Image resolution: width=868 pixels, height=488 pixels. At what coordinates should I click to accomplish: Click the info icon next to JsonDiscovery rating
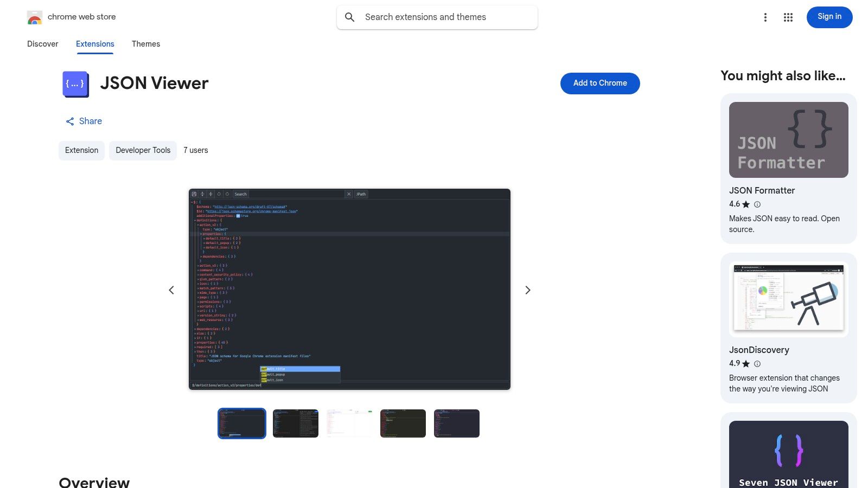[757, 364]
